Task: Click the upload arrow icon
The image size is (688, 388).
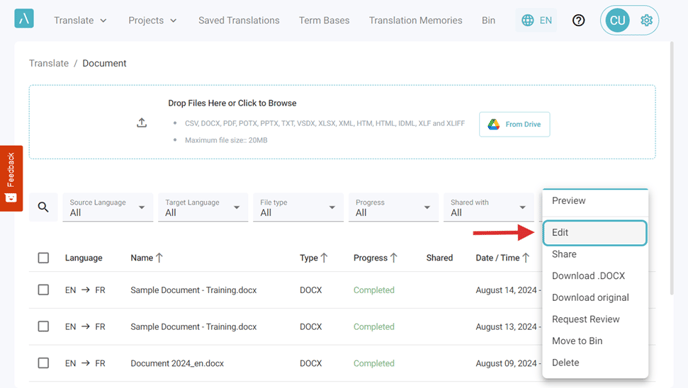Action: (x=141, y=122)
